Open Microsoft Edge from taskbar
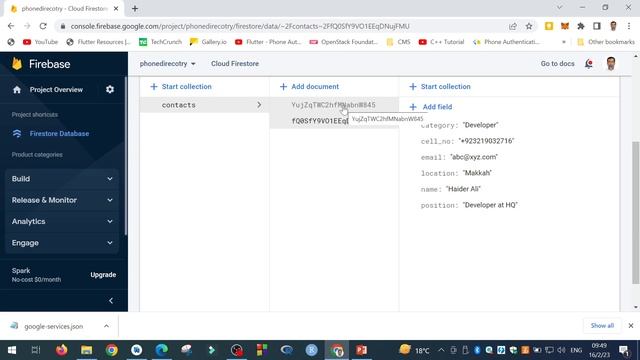The height and width of the screenshot is (360, 640). click(x=162, y=350)
